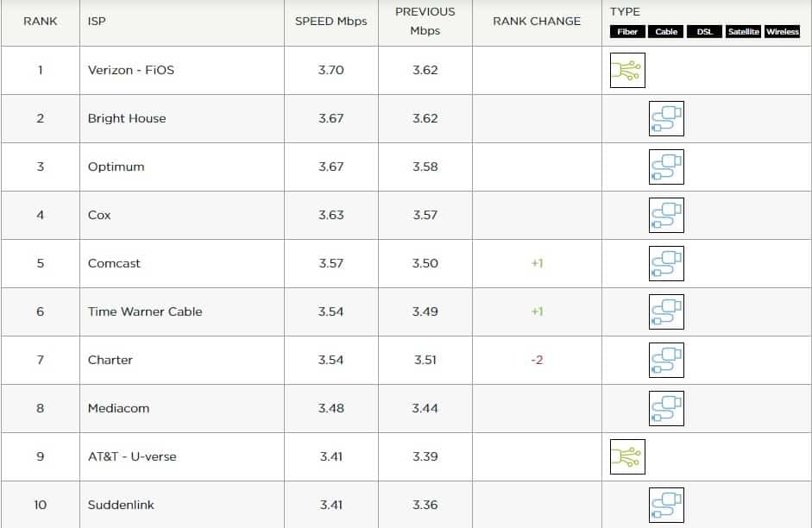
Task: Select the Mediacom ISP name
Action: (118, 408)
